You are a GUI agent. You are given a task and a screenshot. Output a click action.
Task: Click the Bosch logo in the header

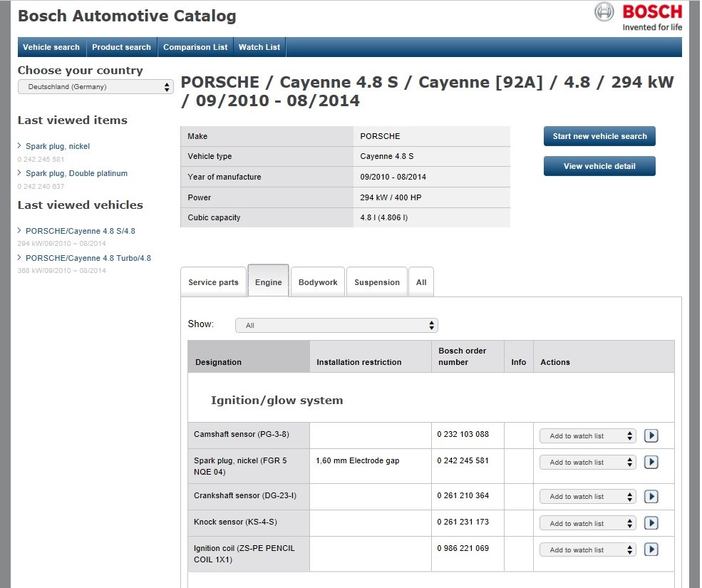pyautogui.click(x=639, y=17)
